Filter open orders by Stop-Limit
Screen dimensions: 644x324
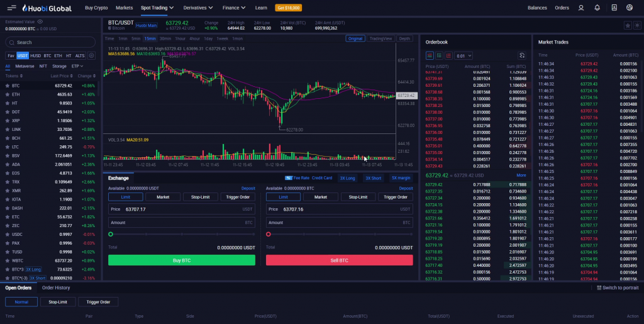point(57,302)
